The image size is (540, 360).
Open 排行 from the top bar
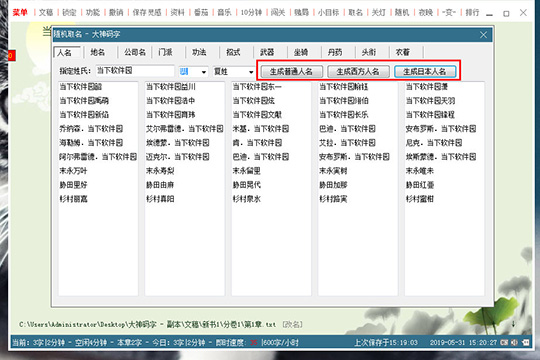tap(472, 12)
